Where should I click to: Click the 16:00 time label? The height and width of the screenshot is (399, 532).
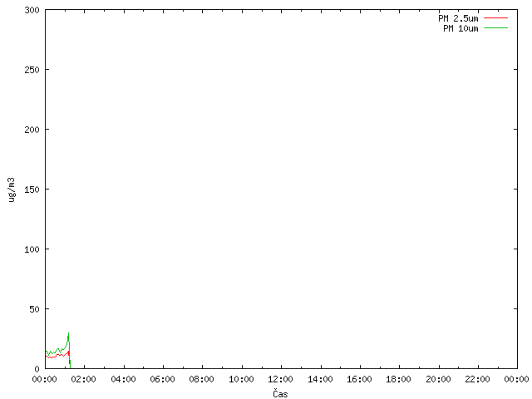pyautogui.click(x=359, y=379)
